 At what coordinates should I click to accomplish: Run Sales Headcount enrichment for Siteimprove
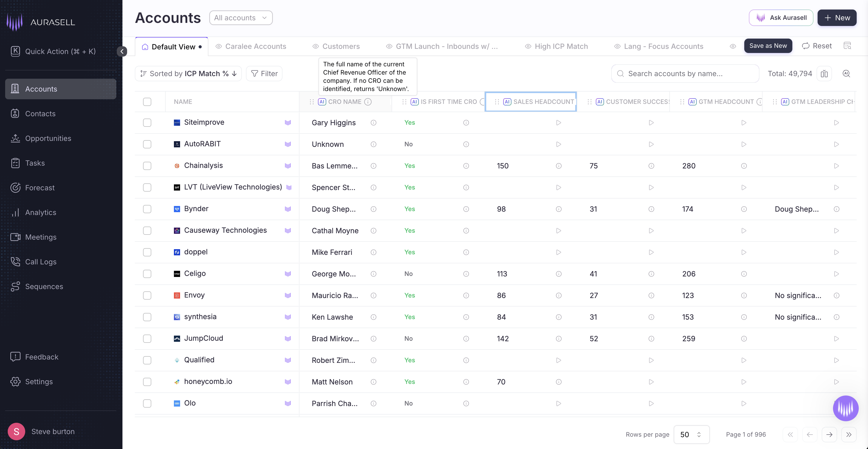pyautogui.click(x=558, y=123)
